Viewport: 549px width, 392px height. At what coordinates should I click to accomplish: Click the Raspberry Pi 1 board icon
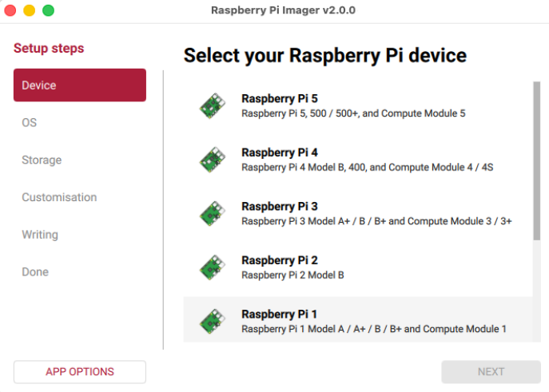(213, 322)
